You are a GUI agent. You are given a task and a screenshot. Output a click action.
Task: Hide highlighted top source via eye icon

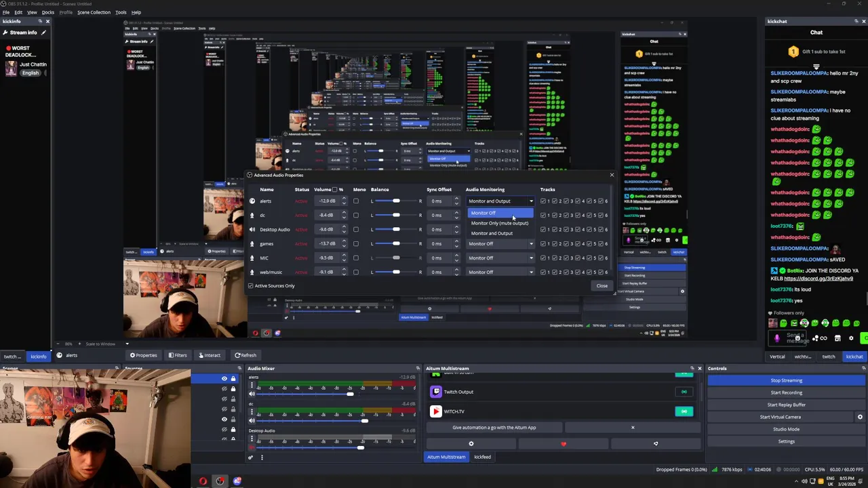point(224,379)
